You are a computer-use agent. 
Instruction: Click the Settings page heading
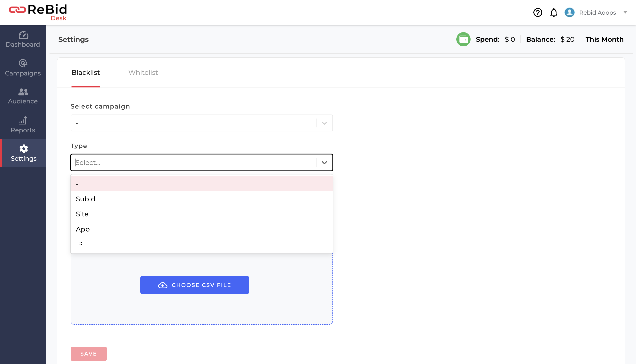[x=73, y=40]
